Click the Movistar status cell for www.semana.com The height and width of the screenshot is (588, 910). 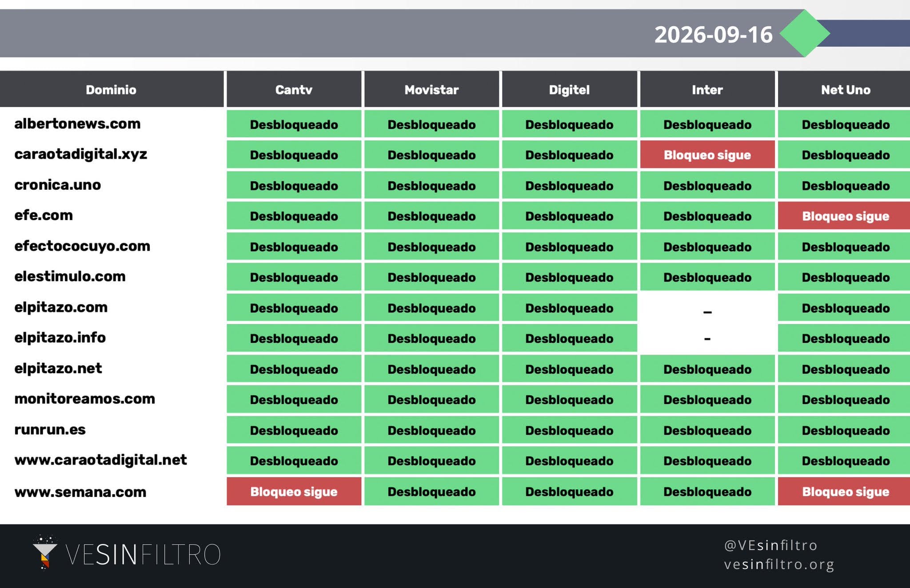pos(431,492)
